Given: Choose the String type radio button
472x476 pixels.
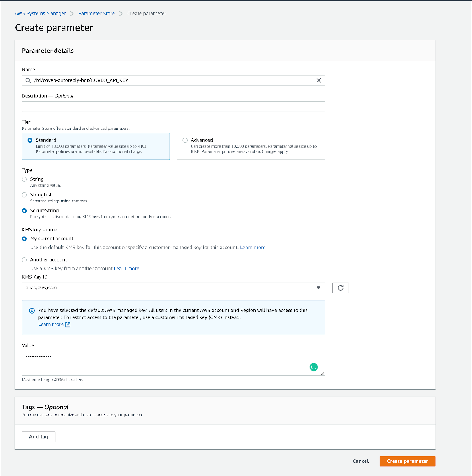Looking at the screenshot, I should (x=24, y=179).
